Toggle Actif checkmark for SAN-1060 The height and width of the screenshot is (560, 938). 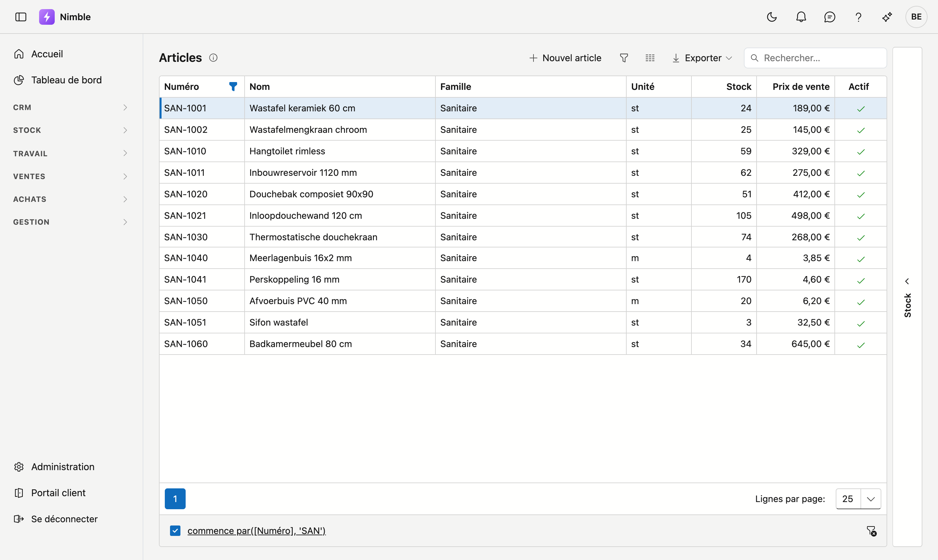[x=860, y=345]
